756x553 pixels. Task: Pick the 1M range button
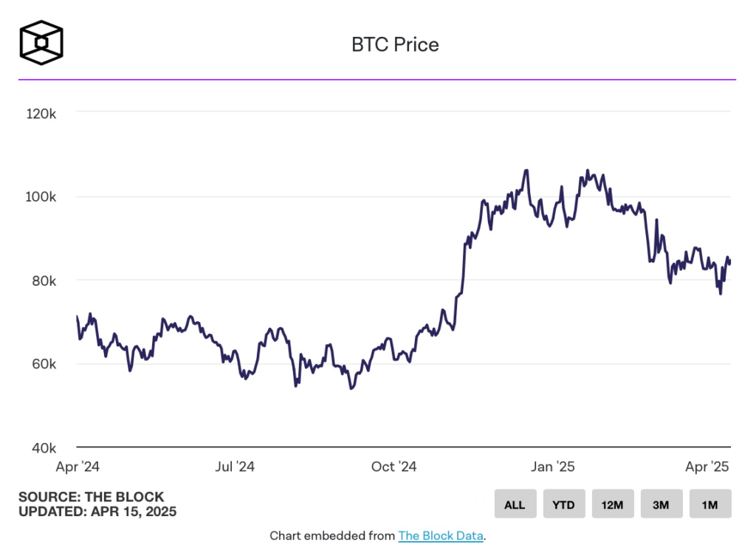709,504
